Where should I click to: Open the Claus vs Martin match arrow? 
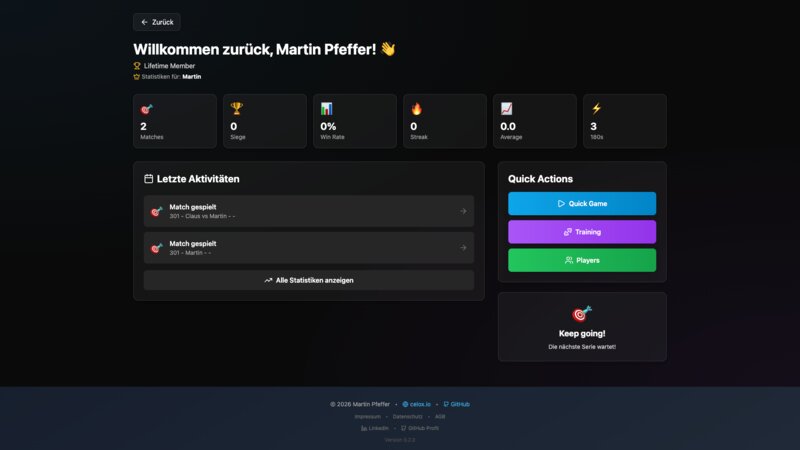coord(463,211)
